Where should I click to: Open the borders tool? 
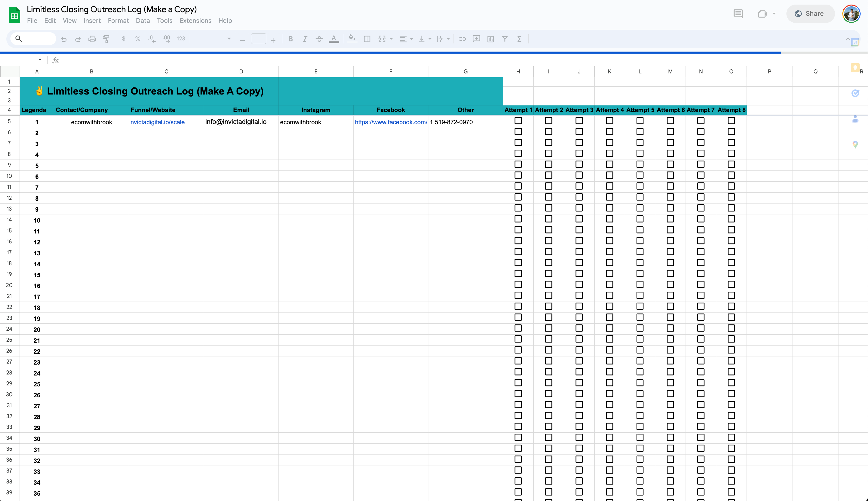(367, 39)
